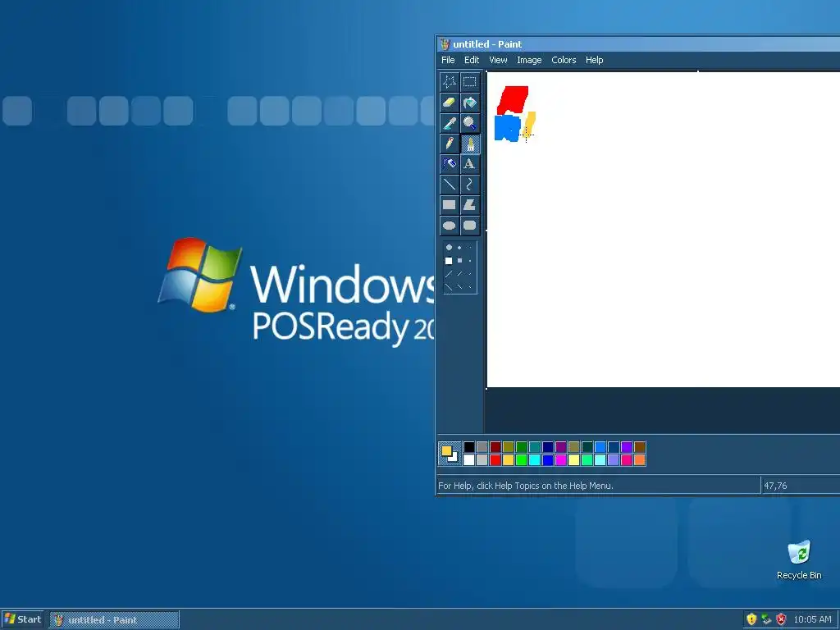Open the Recycle Bin desktop icon
Screen dimensions: 840x630
coord(799,559)
